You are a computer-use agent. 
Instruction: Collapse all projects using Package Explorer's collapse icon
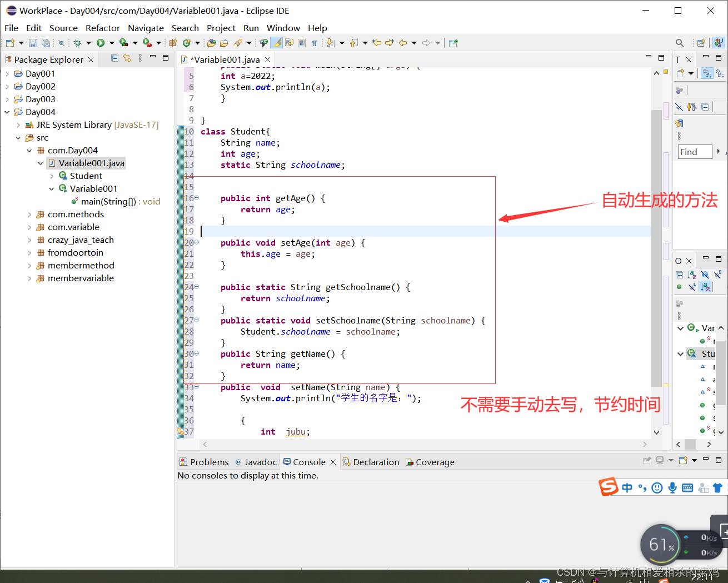pyautogui.click(x=115, y=58)
